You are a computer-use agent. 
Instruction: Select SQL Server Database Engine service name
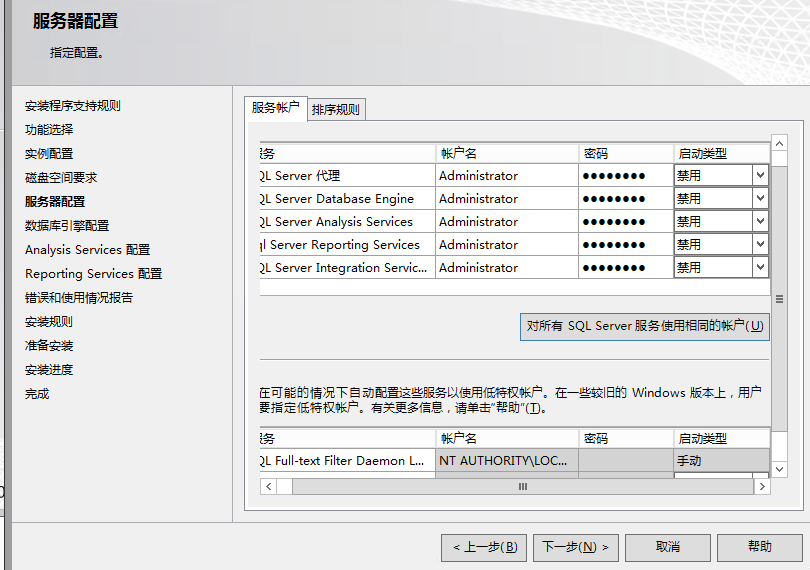click(x=348, y=198)
